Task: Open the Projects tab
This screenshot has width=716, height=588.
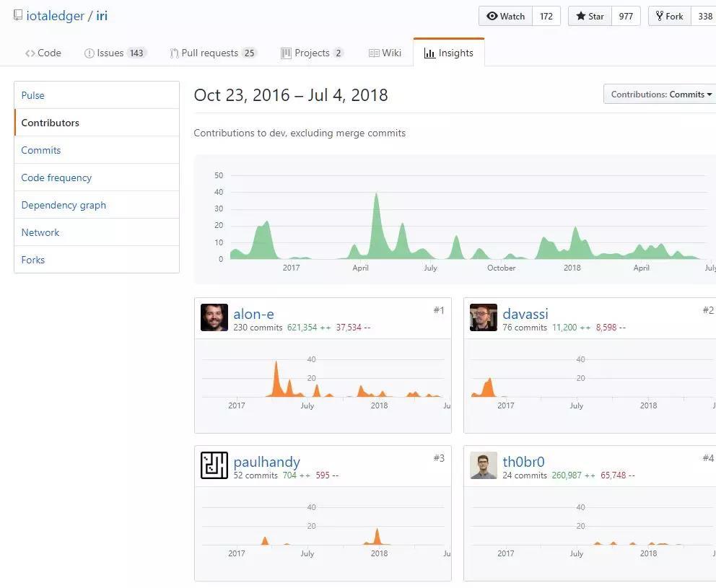Action: (x=312, y=53)
